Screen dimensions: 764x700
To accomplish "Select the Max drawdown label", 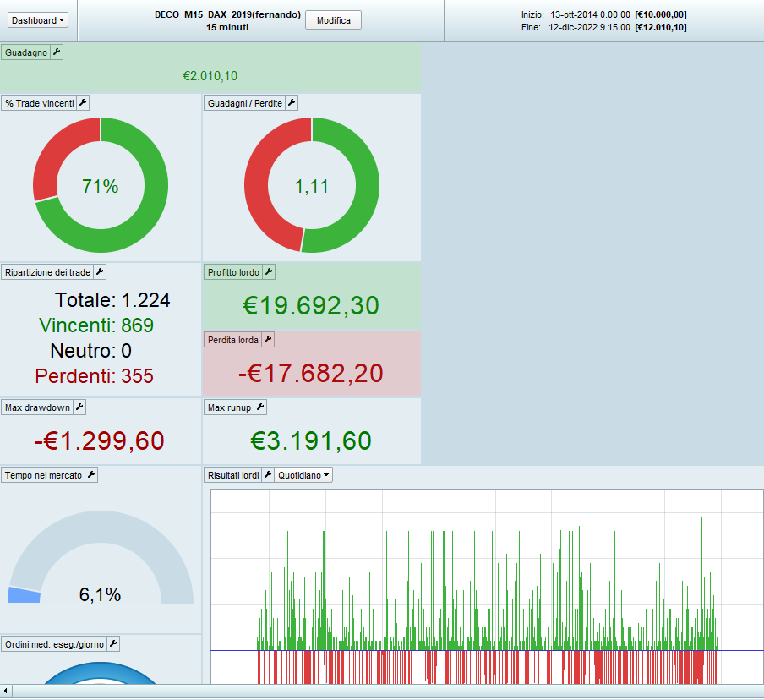I will tap(37, 407).
